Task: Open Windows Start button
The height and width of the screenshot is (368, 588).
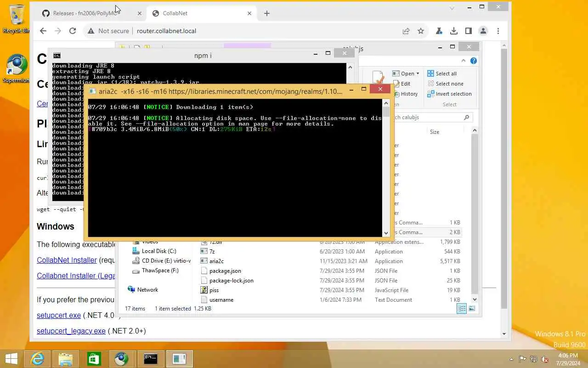Action: pos(11,359)
